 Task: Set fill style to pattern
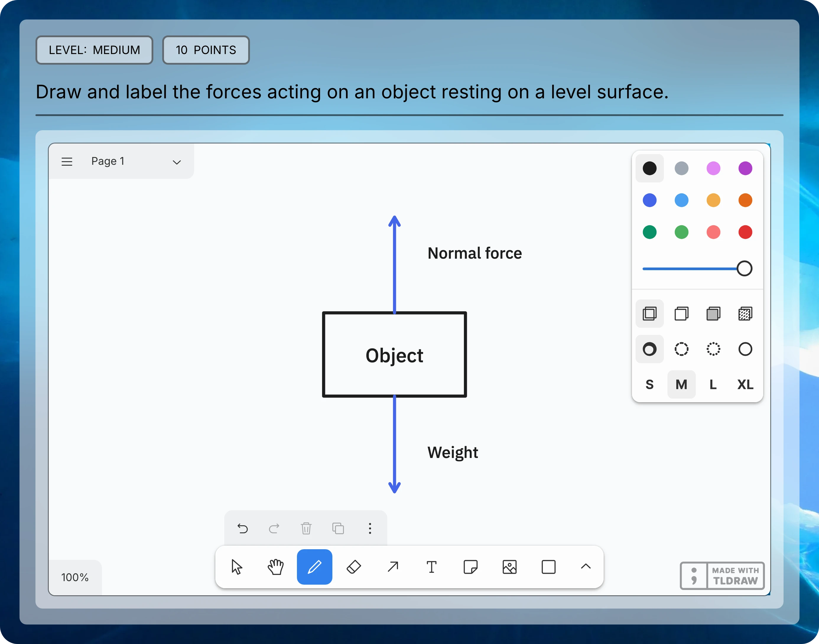point(745,313)
